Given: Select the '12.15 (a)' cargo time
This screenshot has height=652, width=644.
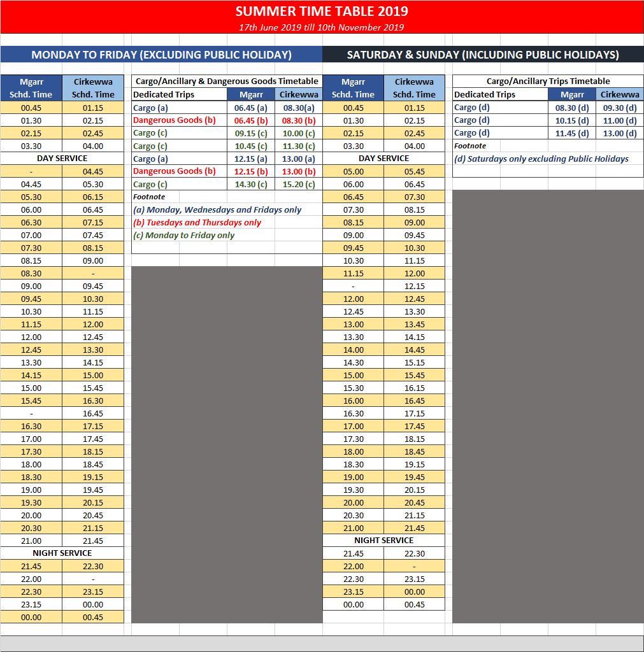Looking at the screenshot, I should point(251,159).
